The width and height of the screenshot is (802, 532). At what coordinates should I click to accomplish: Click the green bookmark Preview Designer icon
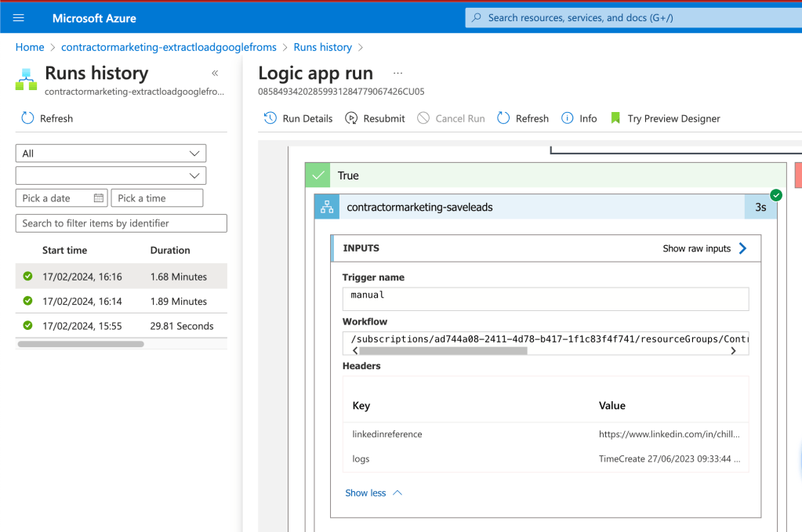(615, 118)
